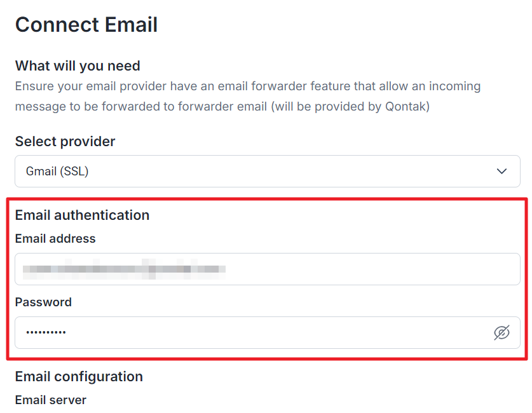Click the Connect Email page title
The width and height of the screenshot is (532, 413).
(x=86, y=25)
